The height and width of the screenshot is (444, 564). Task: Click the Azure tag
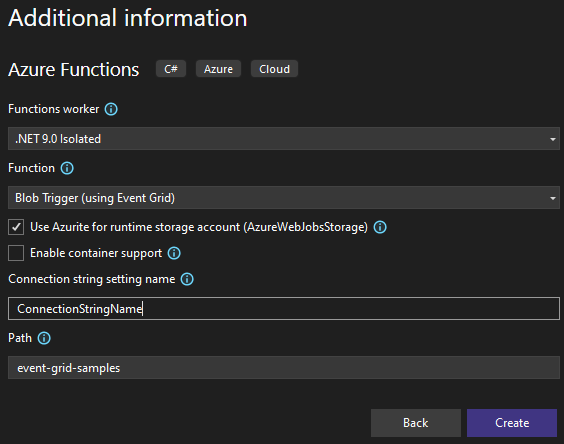click(x=218, y=69)
